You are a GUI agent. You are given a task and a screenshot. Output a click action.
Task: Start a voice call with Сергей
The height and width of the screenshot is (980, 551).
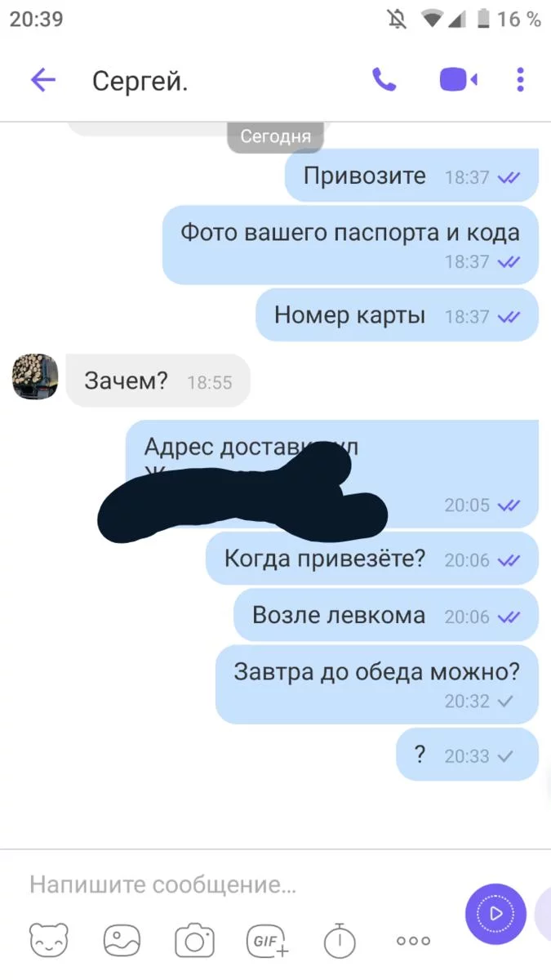[x=384, y=79]
